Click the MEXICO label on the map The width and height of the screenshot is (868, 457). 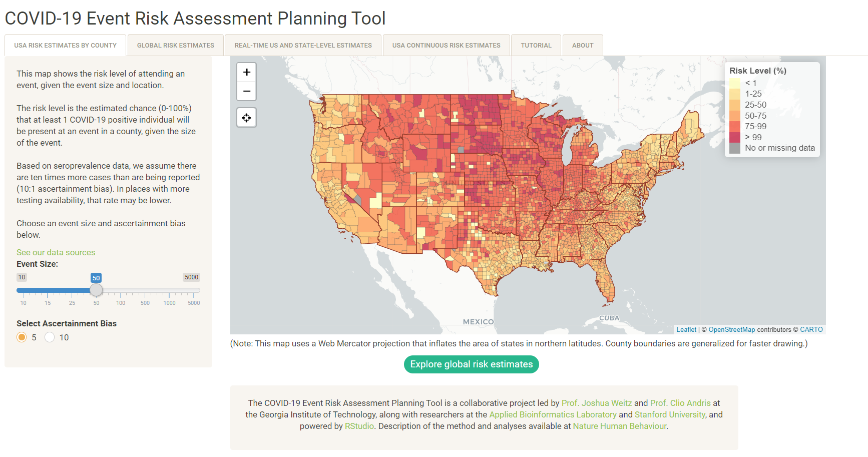(x=478, y=322)
